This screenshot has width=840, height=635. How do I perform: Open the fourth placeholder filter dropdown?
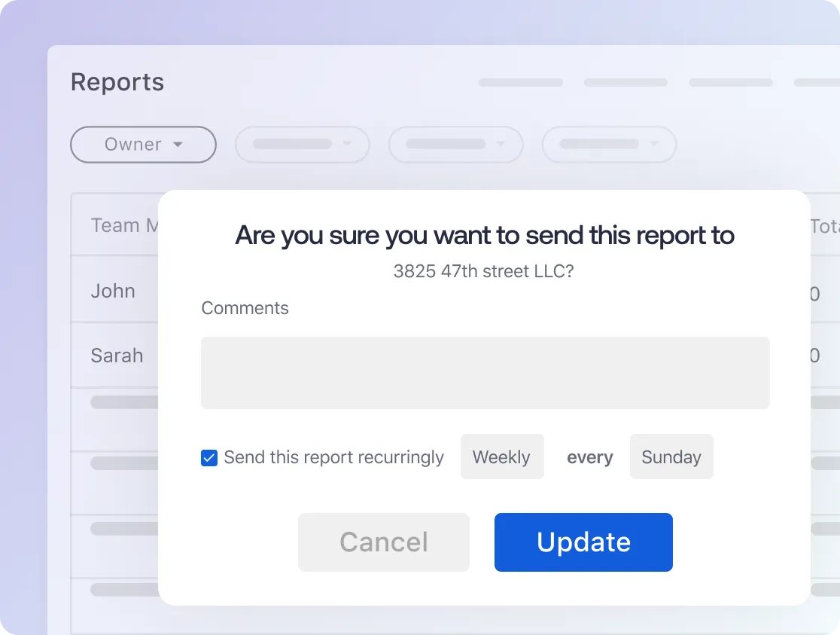(x=609, y=145)
